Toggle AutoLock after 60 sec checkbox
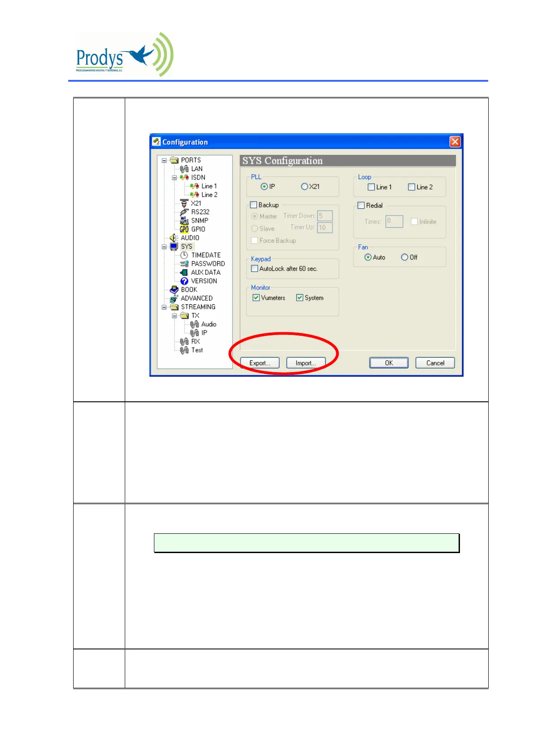Viewport: 534px width, 756px height. coord(254,268)
